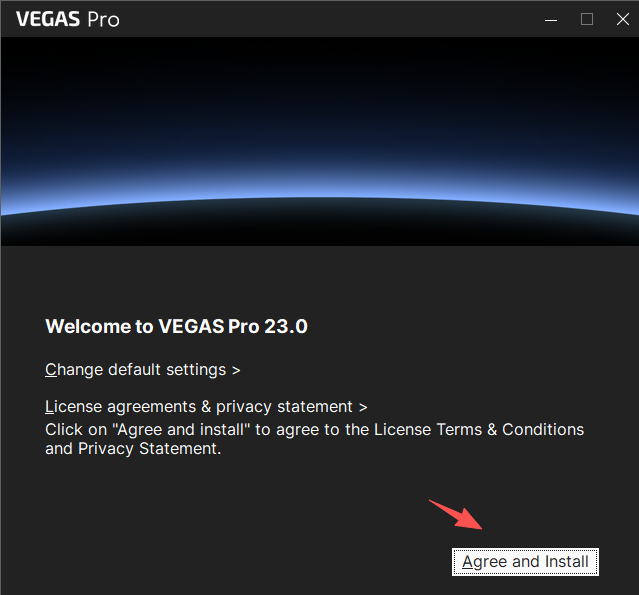Close the VEGAS Pro installer window
Viewport: 639px width, 595px height.
coord(619,18)
